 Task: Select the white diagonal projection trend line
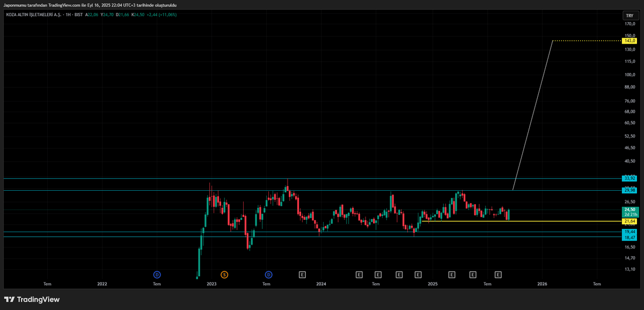533,115
